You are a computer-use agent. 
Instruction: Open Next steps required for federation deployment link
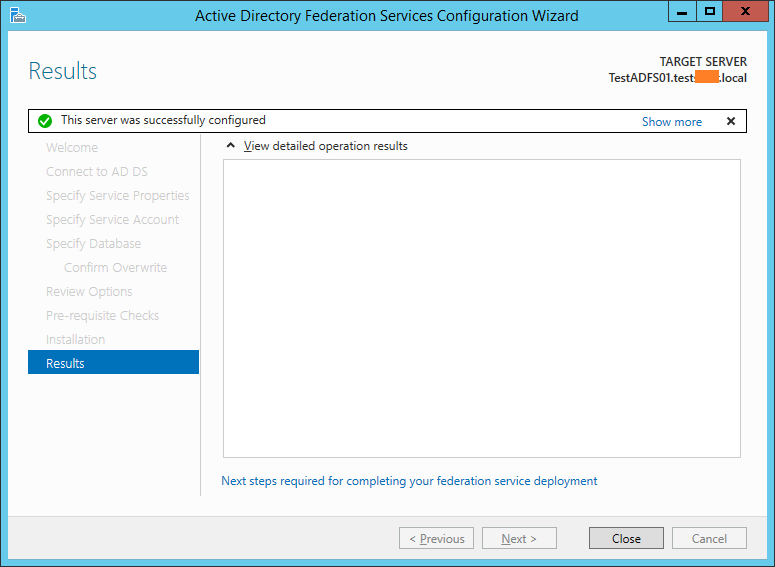(409, 481)
